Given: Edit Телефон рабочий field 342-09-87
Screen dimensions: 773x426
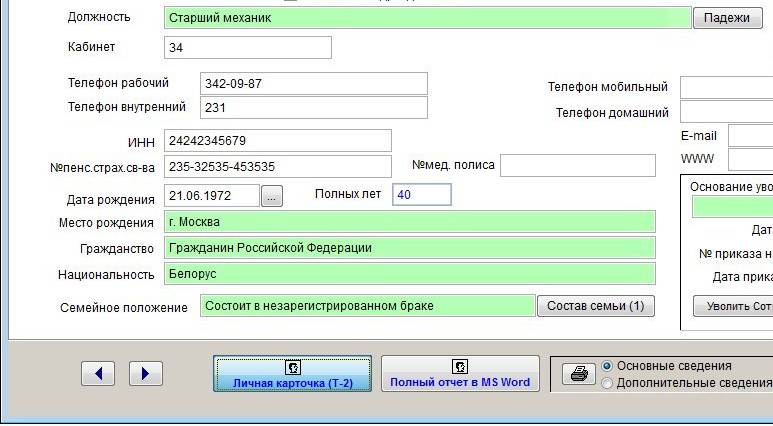Looking at the screenshot, I should point(314,84).
